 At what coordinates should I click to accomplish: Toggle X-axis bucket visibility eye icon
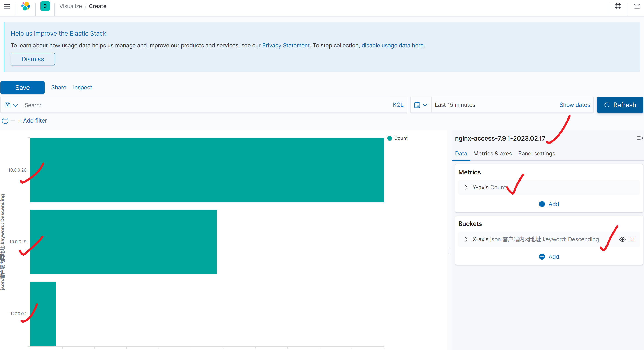[622, 239]
